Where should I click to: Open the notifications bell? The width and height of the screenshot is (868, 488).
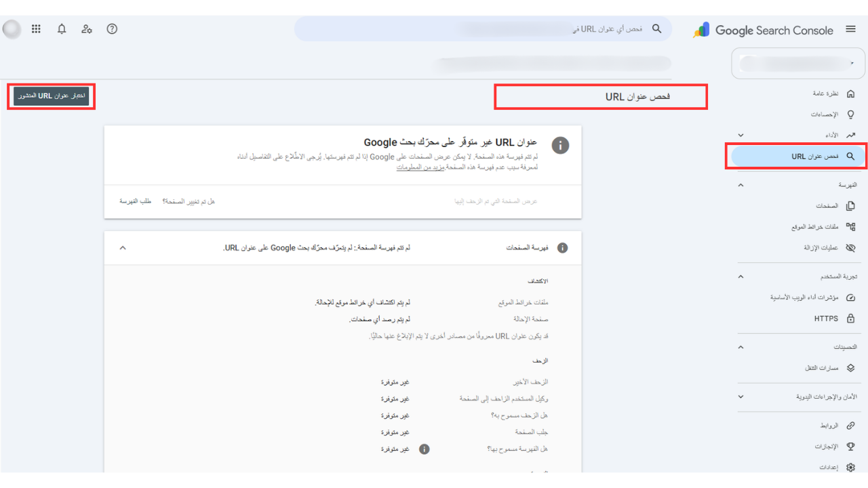click(62, 29)
